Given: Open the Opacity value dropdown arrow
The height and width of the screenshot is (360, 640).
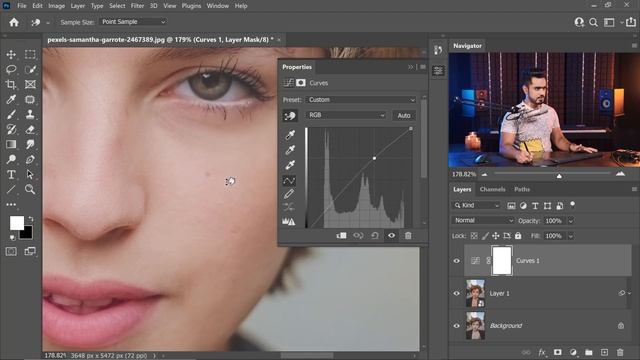Looking at the screenshot, I should [571, 221].
